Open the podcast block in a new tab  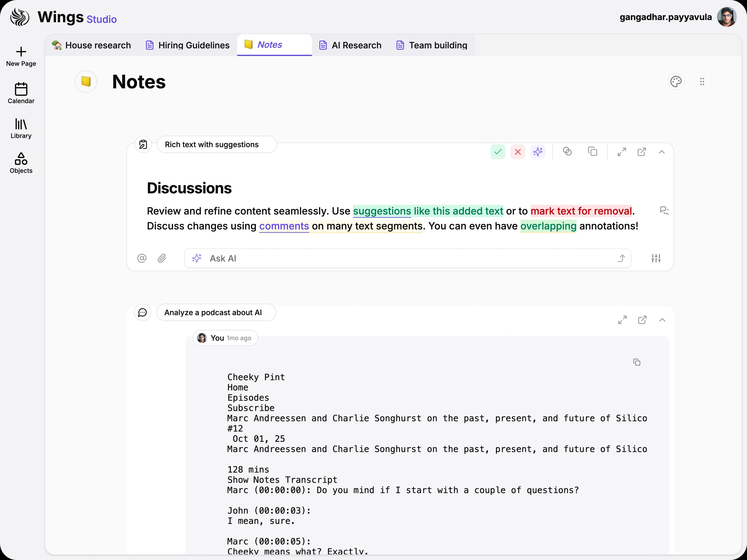pos(643,320)
